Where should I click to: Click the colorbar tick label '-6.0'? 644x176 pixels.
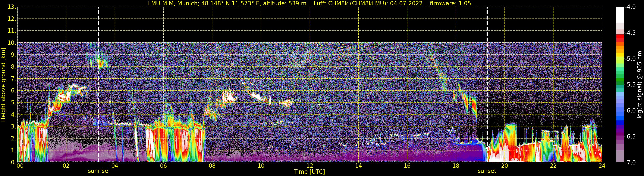[x=630, y=111]
